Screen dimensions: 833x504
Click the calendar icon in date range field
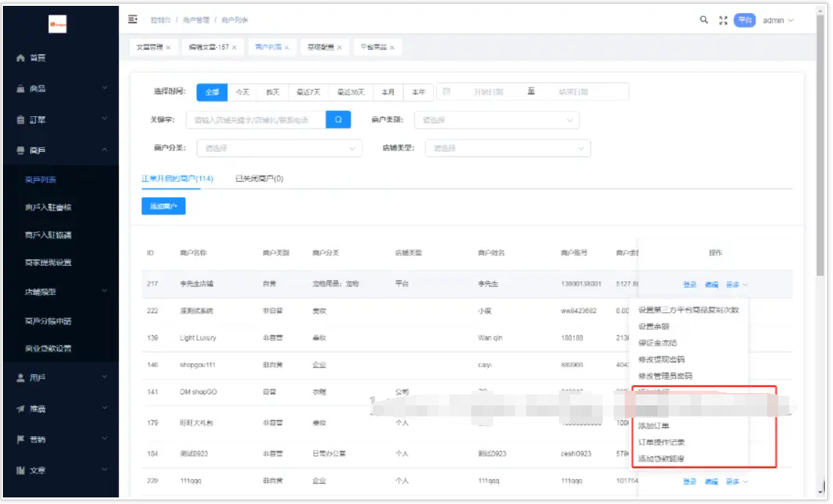point(446,92)
